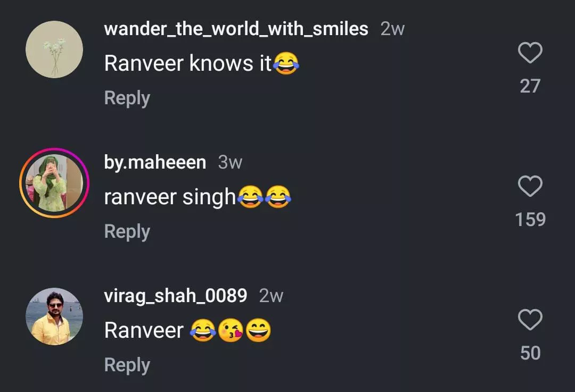Click the kissing face emoji in the comment

(231, 330)
